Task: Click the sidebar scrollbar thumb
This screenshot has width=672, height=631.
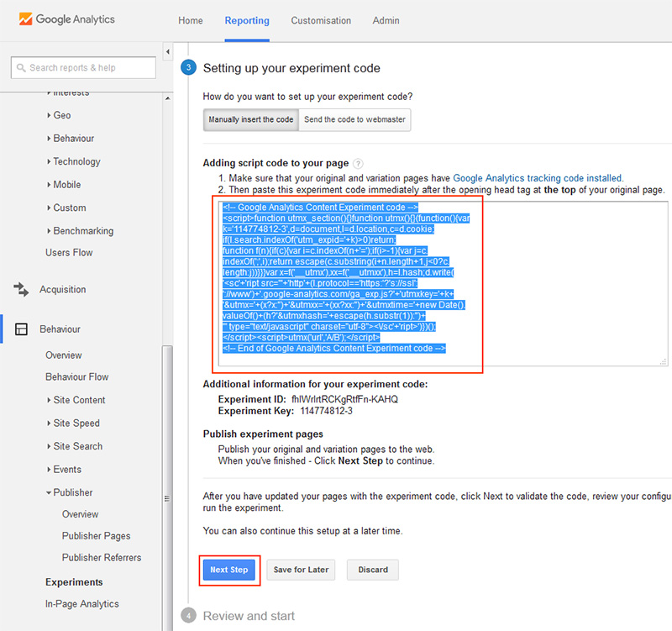Action: click(167, 488)
